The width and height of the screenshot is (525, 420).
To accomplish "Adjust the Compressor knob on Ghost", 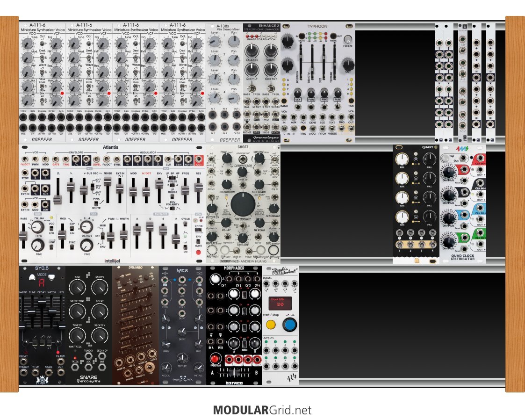I will tap(242, 172).
